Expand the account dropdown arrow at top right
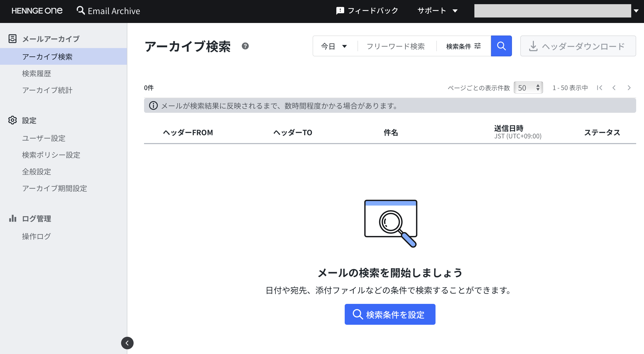This screenshot has height=354, width=644. click(x=636, y=11)
